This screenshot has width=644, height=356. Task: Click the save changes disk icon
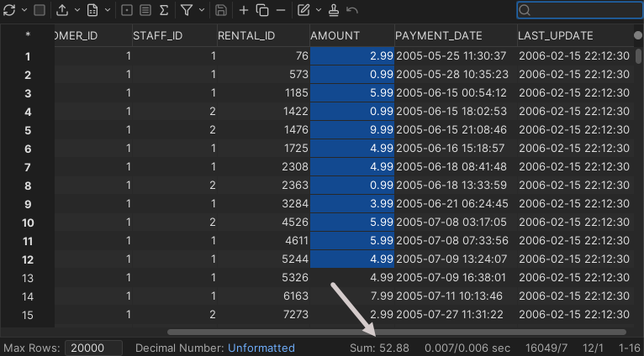[220, 10]
